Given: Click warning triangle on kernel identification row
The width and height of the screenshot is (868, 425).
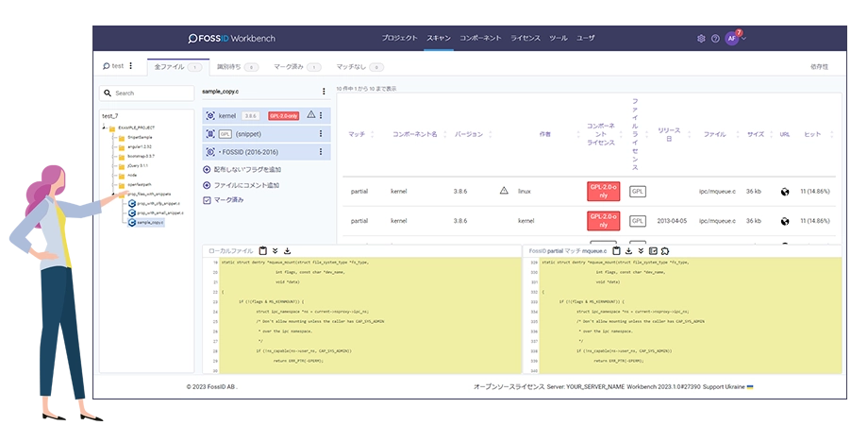Looking at the screenshot, I should [x=310, y=114].
